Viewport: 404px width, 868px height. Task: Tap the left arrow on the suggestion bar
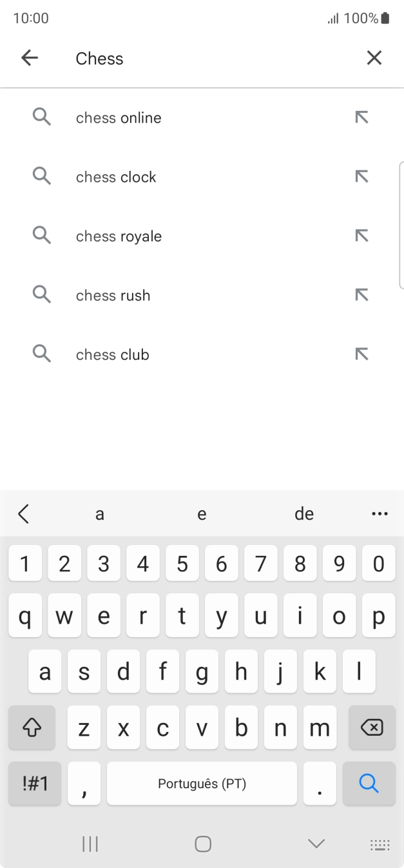click(x=23, y=513)
